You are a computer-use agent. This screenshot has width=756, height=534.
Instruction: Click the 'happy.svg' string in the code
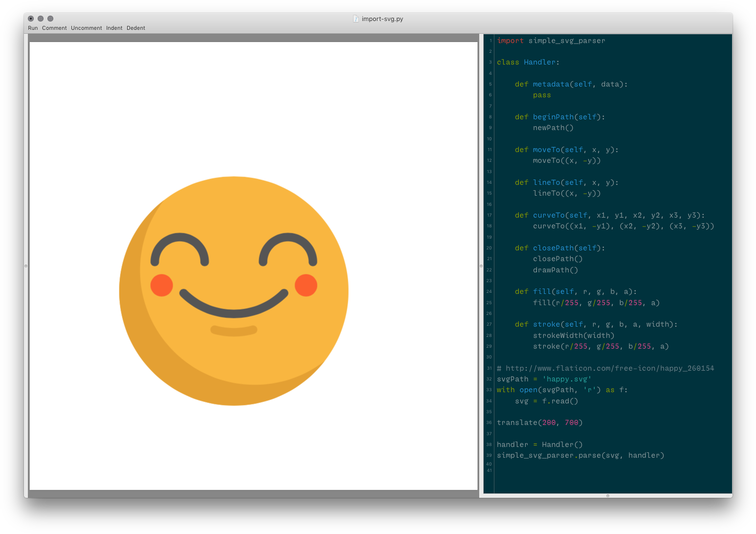tap(567, 379)
